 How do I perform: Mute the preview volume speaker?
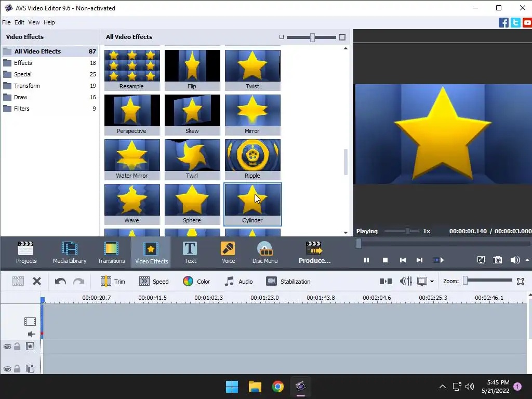(515, 260)
